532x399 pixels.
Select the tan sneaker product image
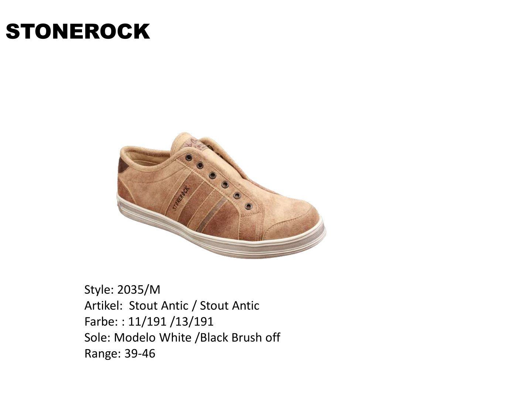[221, 194]
